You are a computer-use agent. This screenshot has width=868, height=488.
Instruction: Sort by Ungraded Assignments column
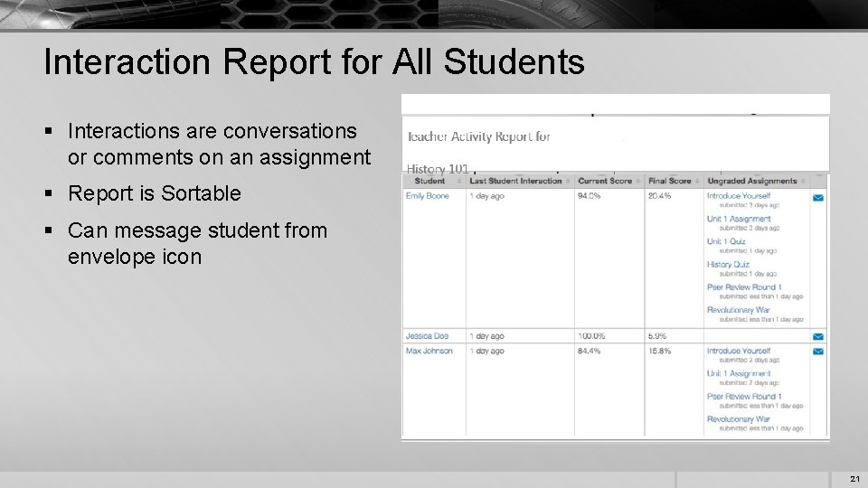tap(756, 181)
